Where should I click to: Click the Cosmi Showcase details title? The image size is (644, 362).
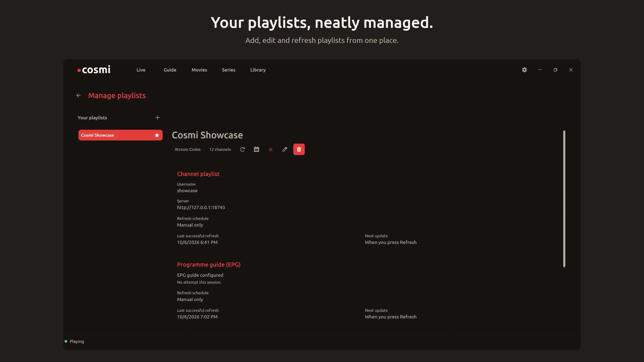coord(207,135)
